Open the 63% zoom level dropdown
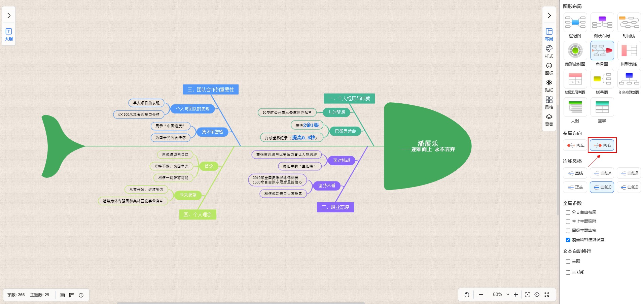 (x=501, y=295)
